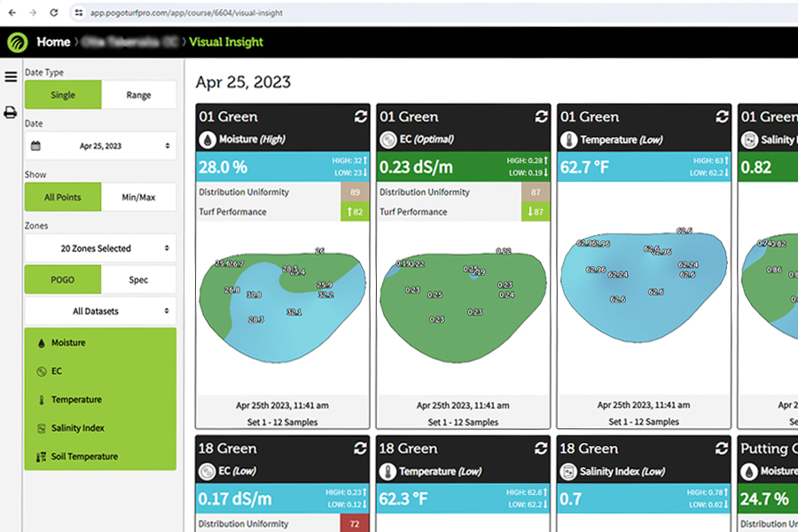Switch dataset source to Spec

138,279
